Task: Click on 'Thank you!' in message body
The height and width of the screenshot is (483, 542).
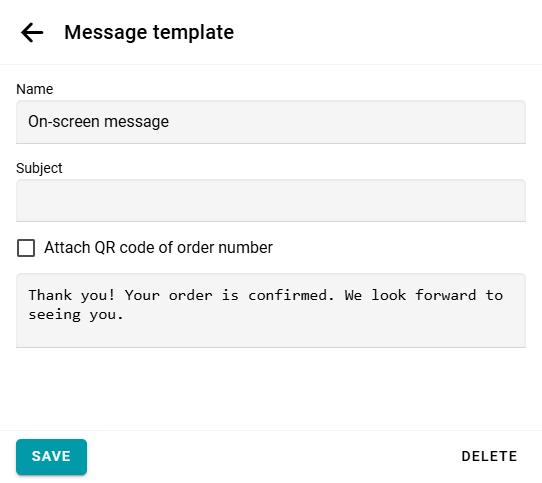Action: [x=71, y=295]
